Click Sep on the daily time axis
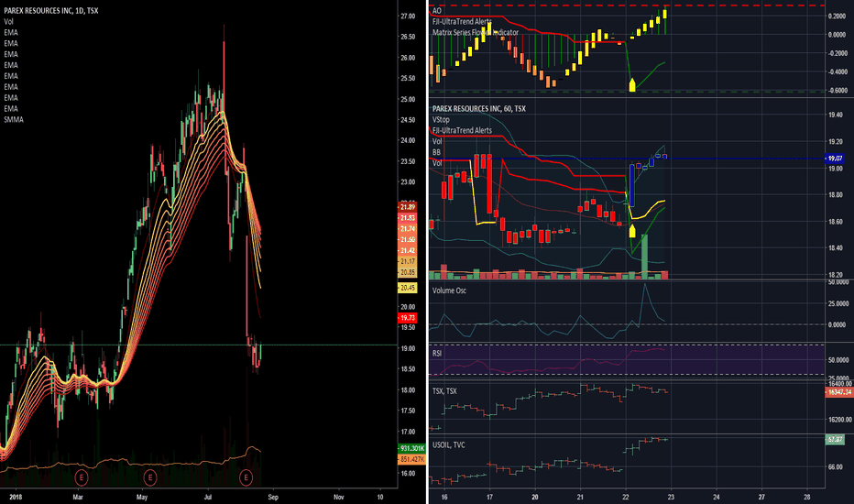The image size is (854, 504). tap(273, 497)
